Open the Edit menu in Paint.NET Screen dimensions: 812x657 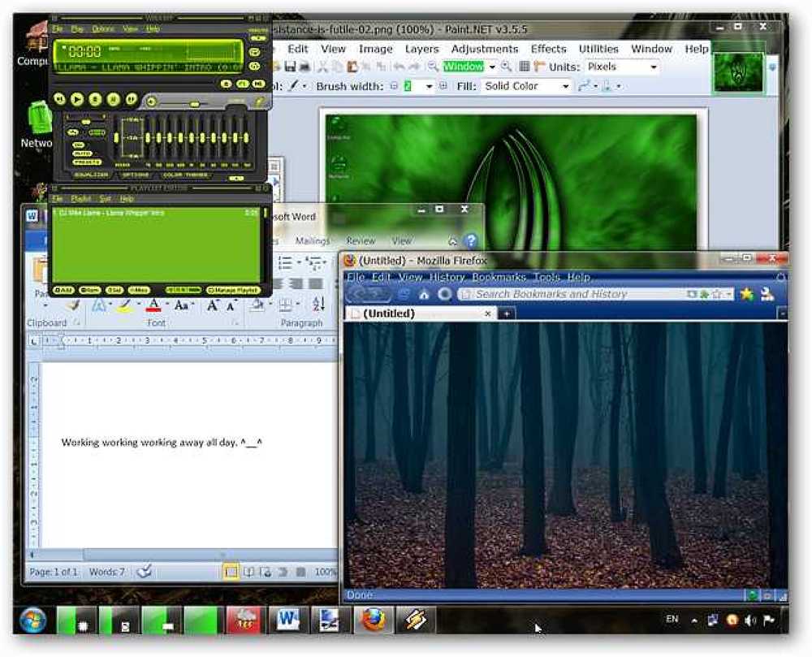[298, 49]
